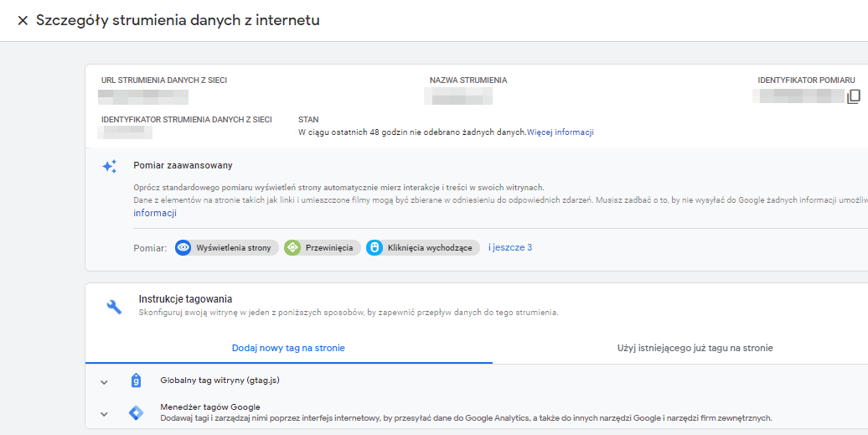Image resolution: width=868 pixels, height=435 pixels.
Task: Click the 'W ciągu ostatnich 48 godzin' status text
Action: click(412, 132)
